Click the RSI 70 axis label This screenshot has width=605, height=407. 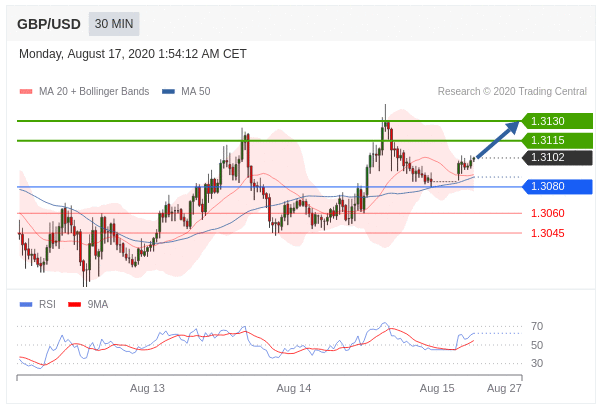coord(537,326)
